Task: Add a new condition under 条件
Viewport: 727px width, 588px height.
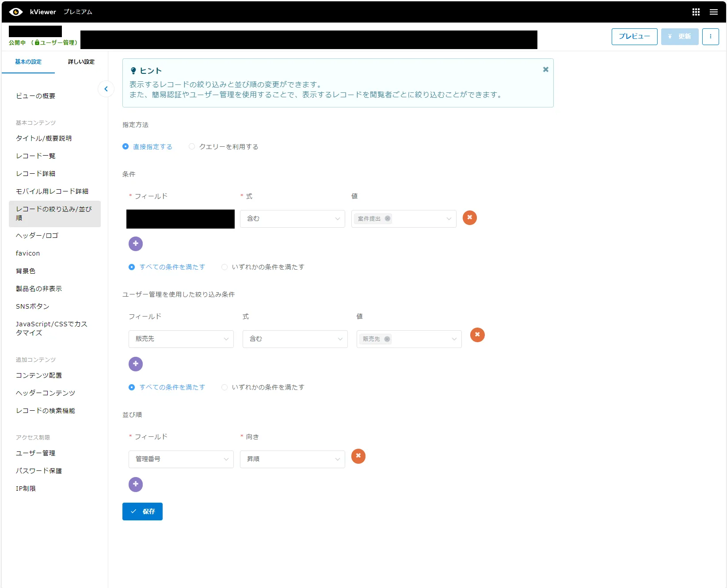Action: pyautogui.click(x=136, y=244)
